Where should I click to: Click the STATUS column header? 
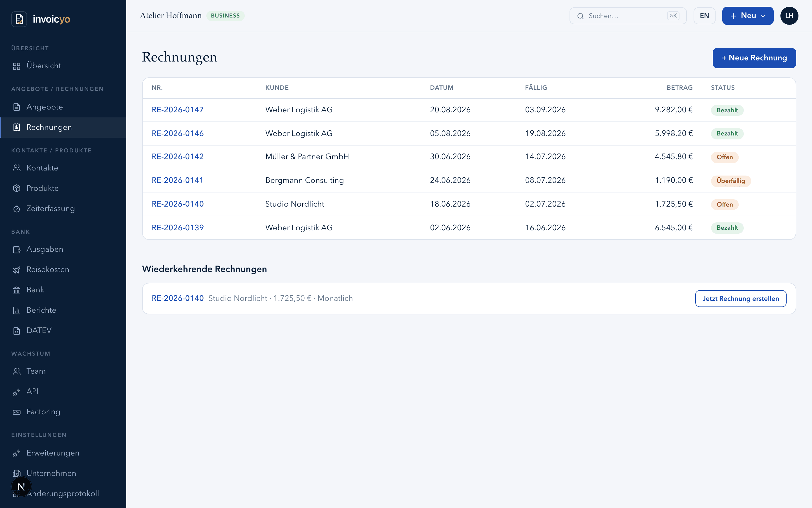(723, 88)
